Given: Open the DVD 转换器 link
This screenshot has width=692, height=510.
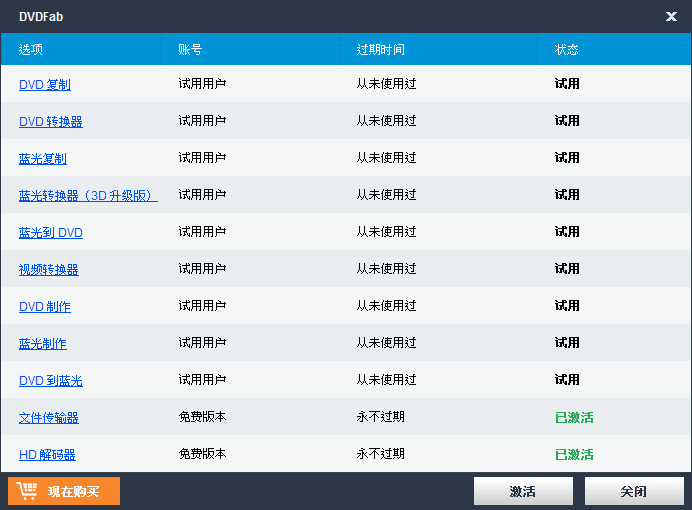Looking at the screenshot, I should point(51,121).
